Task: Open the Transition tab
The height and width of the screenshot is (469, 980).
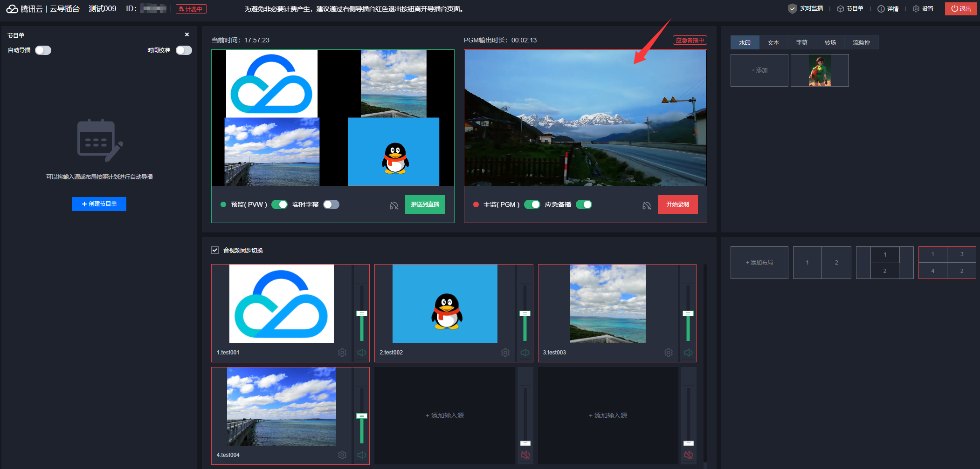Action: pyautogui.click(x=830, y=42)
